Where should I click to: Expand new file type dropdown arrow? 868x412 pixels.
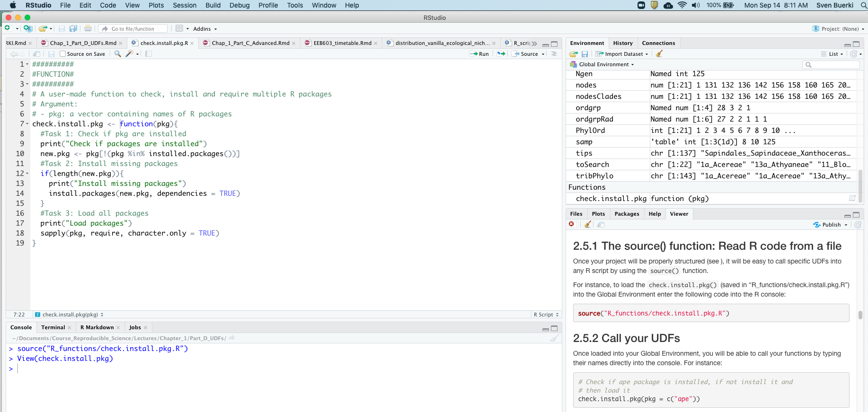tap(17, 29)
